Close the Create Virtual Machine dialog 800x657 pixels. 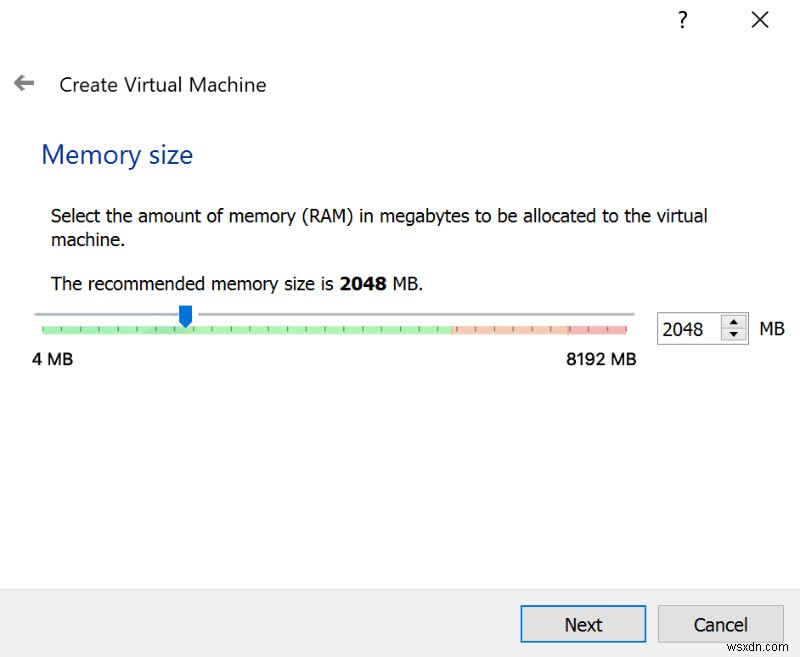pos(760,19)
